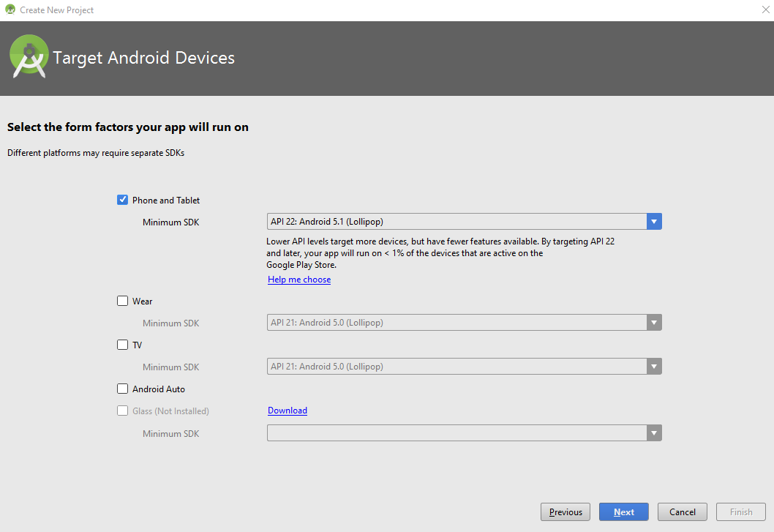Open the 'Help me choose' link
The height and width of the screenshot is (532, 774).
pyautogui.click(x=299, y=280)
